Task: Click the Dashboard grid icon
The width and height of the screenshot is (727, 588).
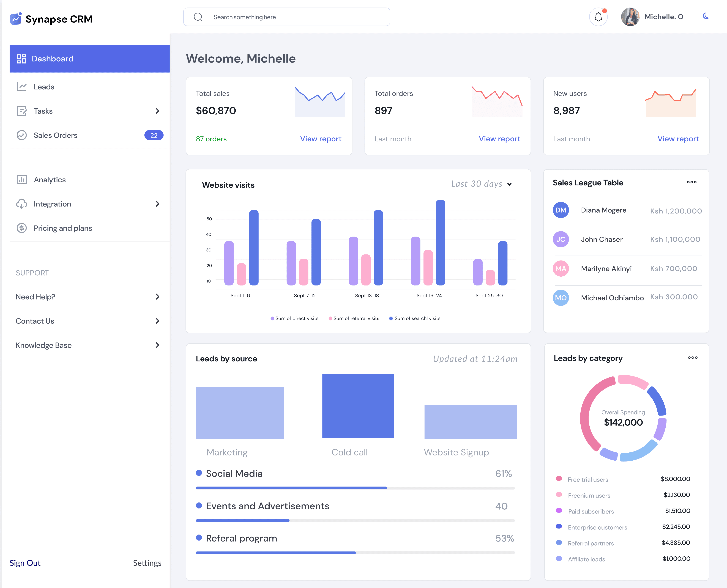Action: [x=21, y=59]
